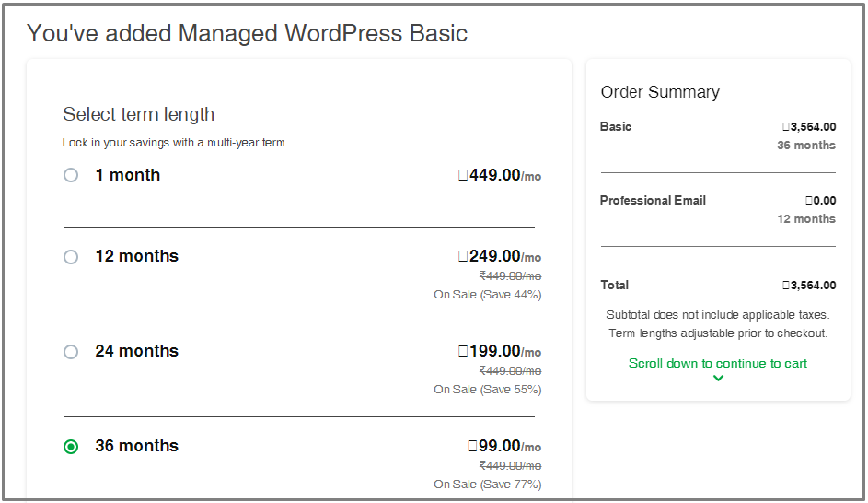
Task: Click the 199.00/mo price for 24 months
Action: [x=500, y=351]
